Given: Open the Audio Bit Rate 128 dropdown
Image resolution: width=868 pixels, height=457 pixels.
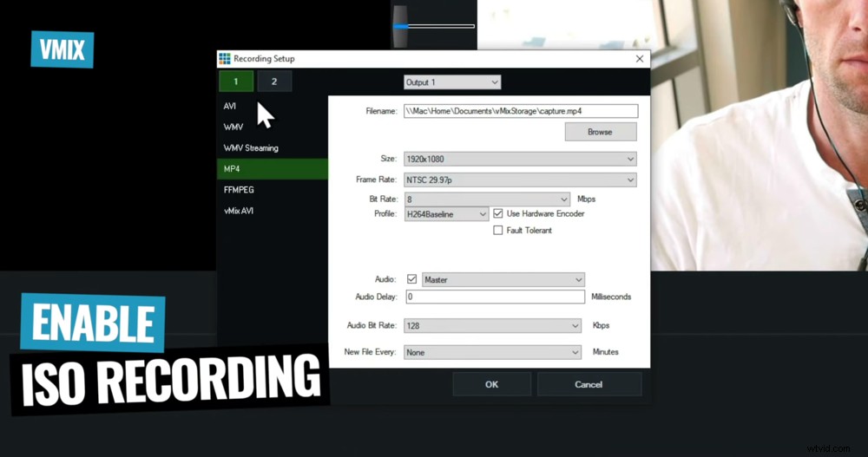Looking at the screenshot, I should click(493, 326).
